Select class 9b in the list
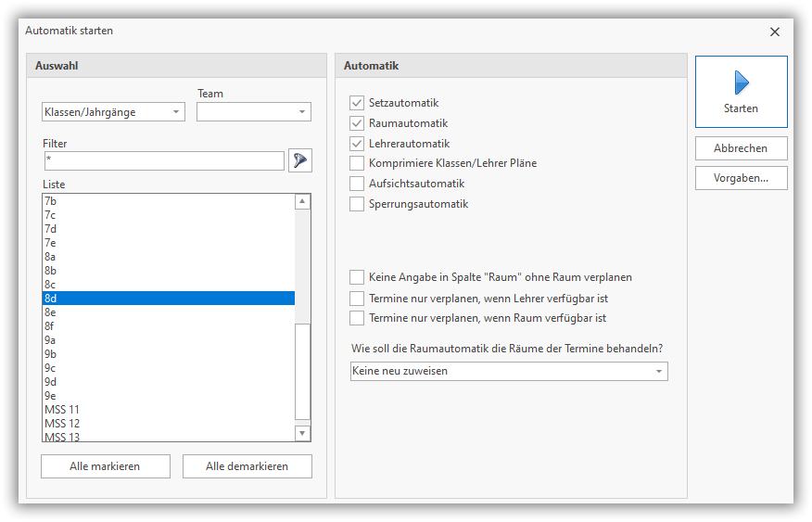Image resolution: width=812 pixels, height=522 pixels. point(169,354)
